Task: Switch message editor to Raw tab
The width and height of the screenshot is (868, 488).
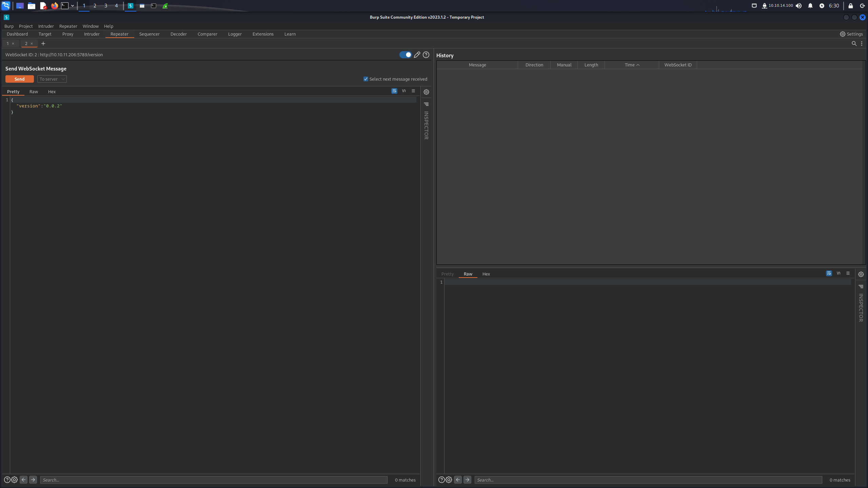Action: [x=34, y=91]
